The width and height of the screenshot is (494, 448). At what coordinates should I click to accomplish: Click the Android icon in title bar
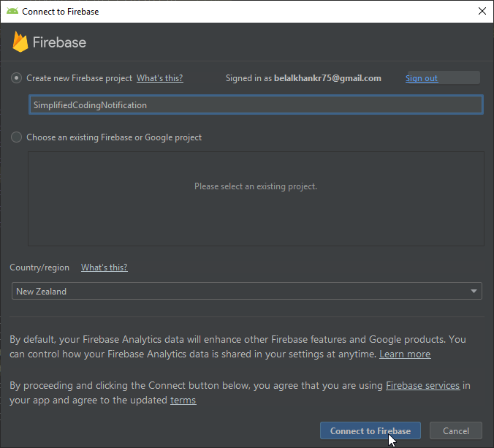(12, 12)
